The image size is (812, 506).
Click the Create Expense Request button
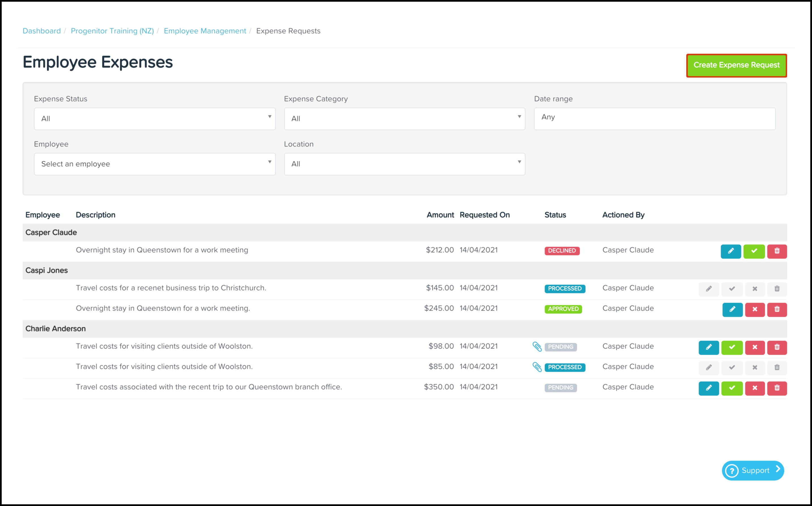tap(736, 65)
